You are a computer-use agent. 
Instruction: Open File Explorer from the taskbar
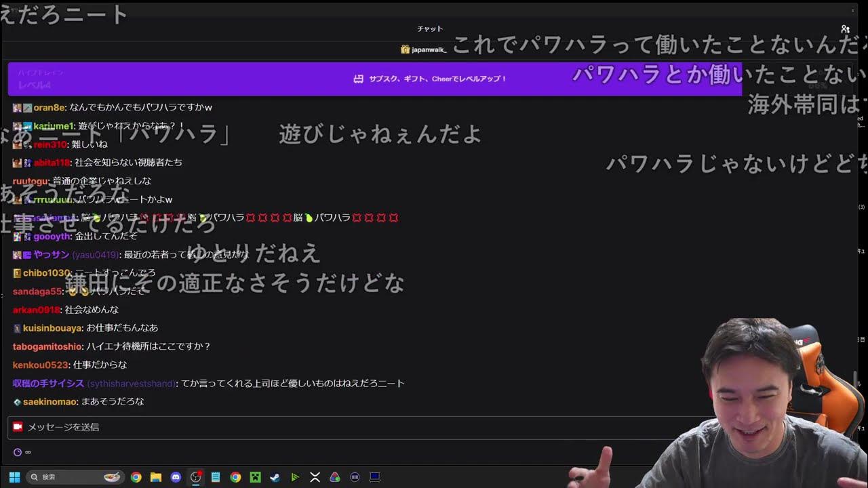pyautogui.click(x=156, y=477)
